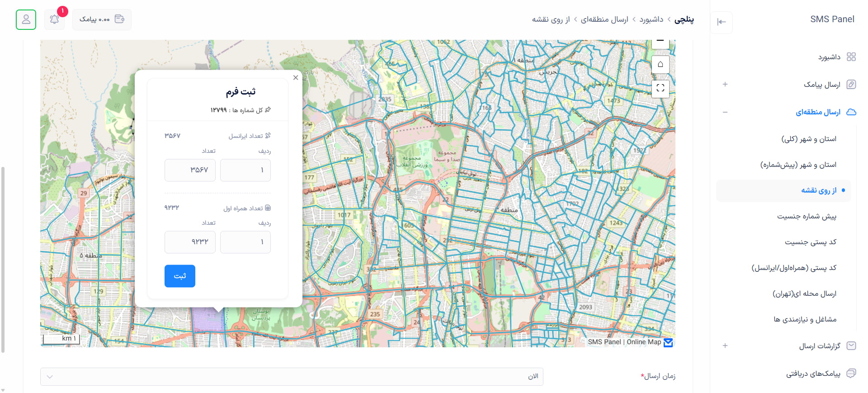Open کد پستی جنسیت menu item
868x393 pixels.
pos(810,242)
